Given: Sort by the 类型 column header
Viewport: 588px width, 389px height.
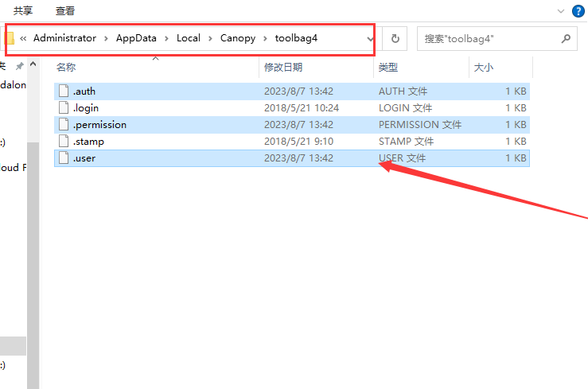Looking at the screenshot, I should pos(388,67).
